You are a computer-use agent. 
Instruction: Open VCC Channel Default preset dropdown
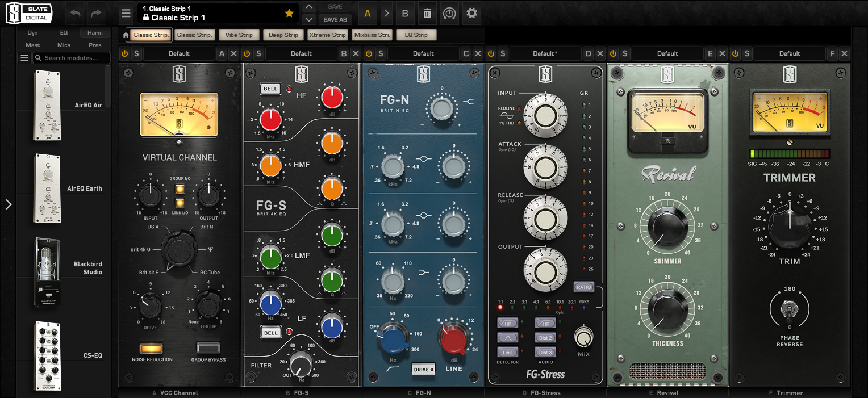pos(180,53)
